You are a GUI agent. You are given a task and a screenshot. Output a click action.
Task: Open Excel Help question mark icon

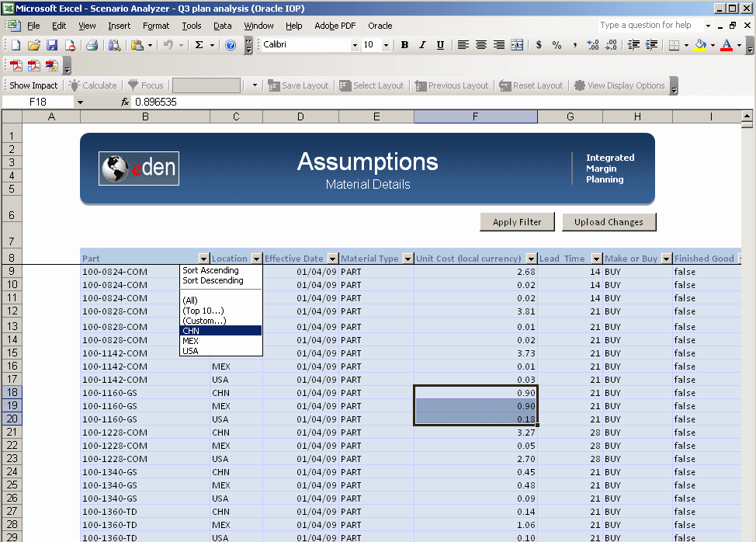231,45
